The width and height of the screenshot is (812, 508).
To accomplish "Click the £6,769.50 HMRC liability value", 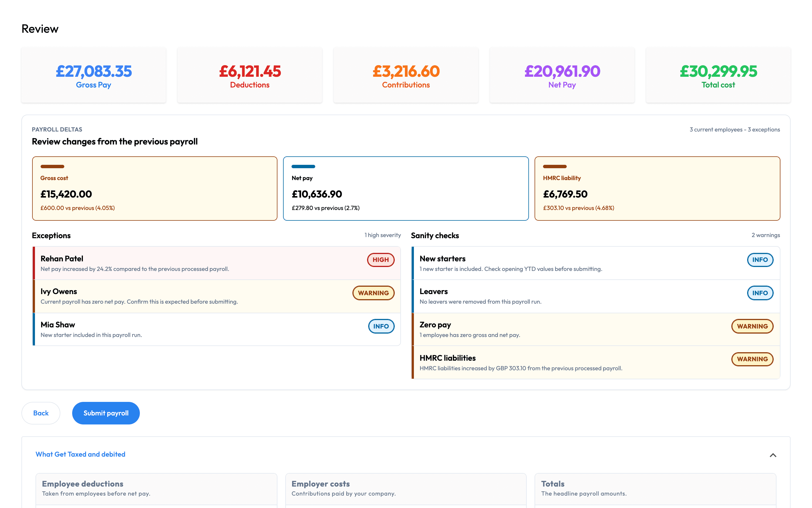I will click(565, 194).
